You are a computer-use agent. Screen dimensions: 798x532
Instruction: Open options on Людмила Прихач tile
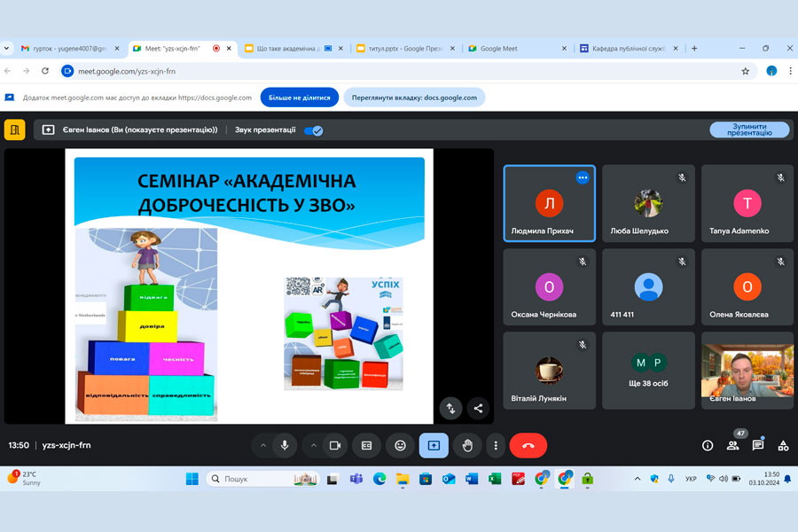(583, 177)
